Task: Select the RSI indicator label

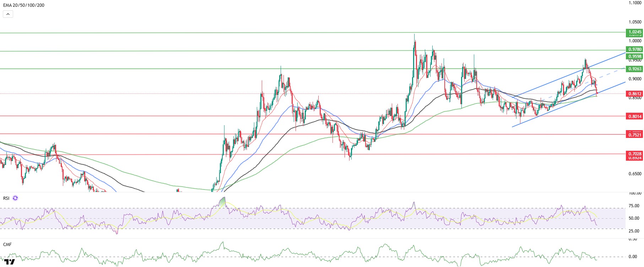Action: point(6,198)
